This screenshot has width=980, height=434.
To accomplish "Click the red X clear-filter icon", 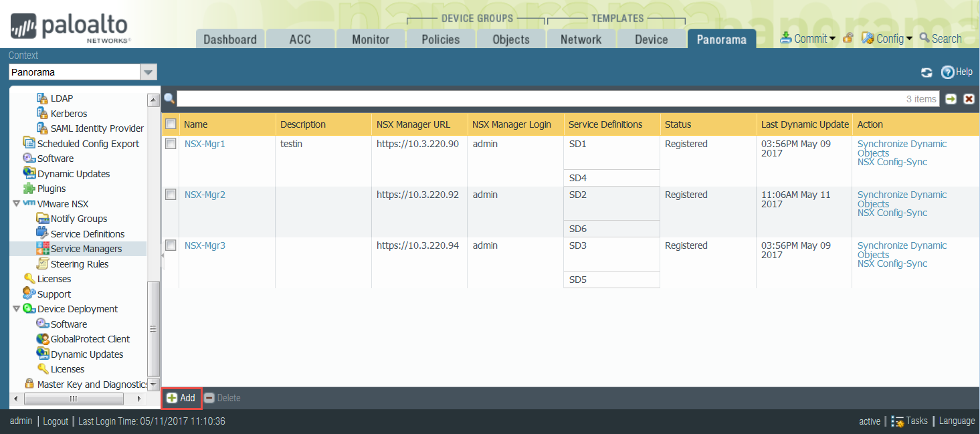I will click(968, 99).
